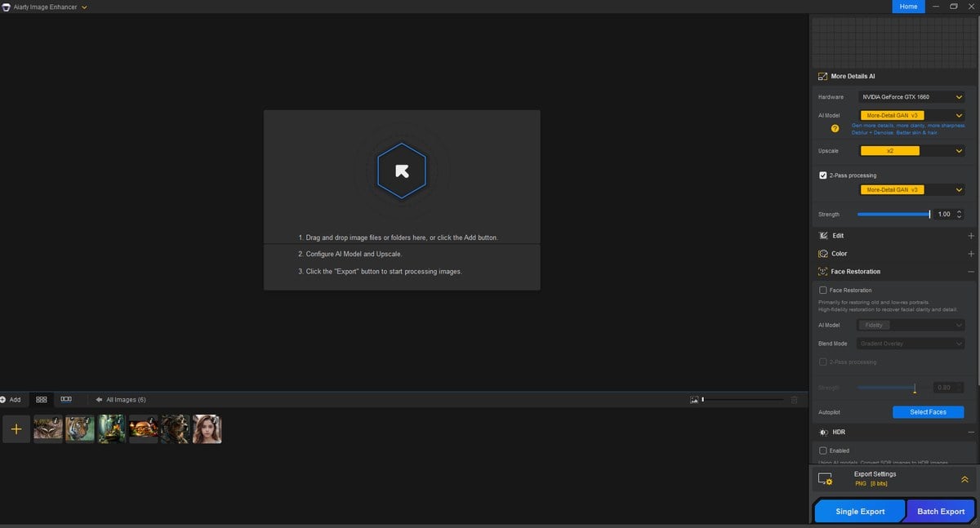The image size is (980, 528).
Task: Click the trash delete icon in image bar
Action: pyautogui.click(x=794, y=400)
